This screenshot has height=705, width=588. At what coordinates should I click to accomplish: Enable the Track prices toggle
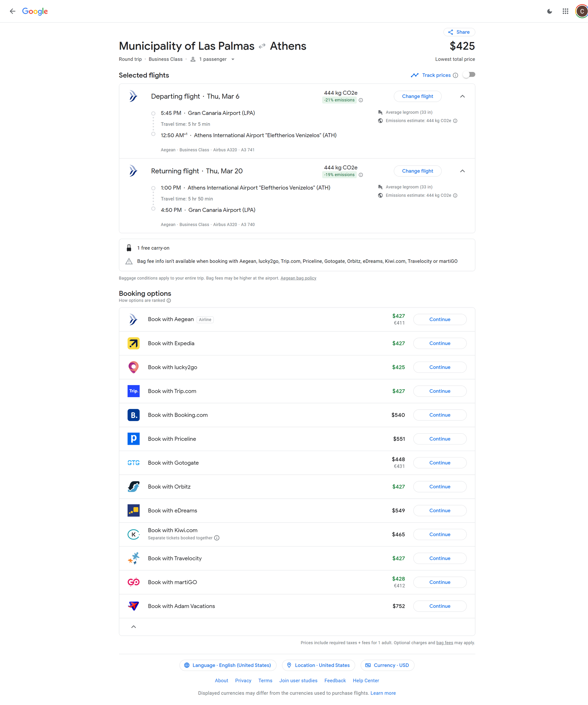pos(469,75)
